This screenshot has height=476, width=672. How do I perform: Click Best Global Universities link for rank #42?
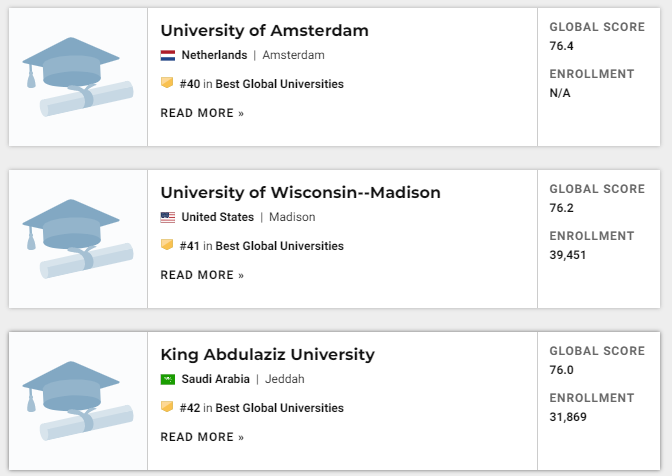tap(279, 408)
